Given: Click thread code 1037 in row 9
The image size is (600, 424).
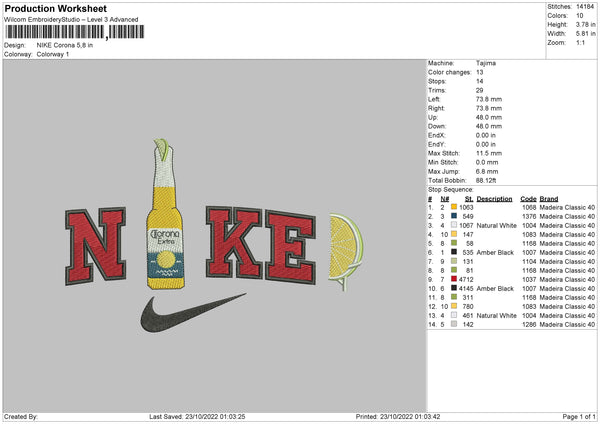Looking at the screenshot, I should click(530, 280).
